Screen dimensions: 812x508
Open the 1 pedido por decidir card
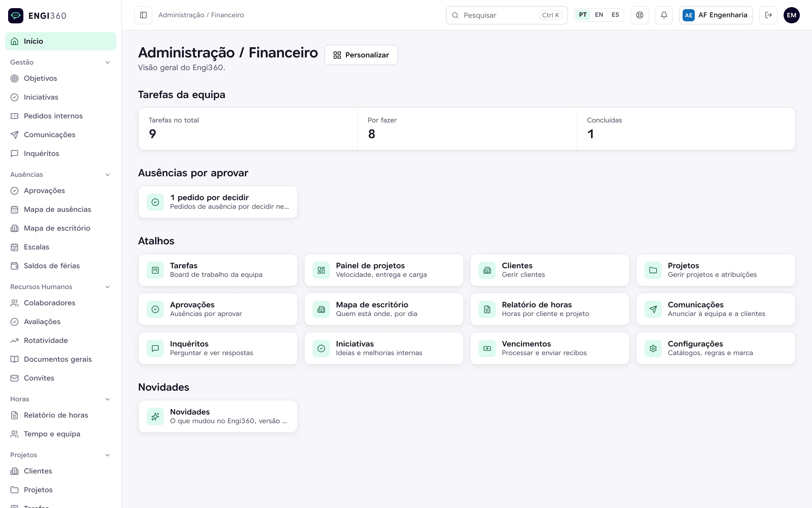pyautogui.click(x=218, y=202)
